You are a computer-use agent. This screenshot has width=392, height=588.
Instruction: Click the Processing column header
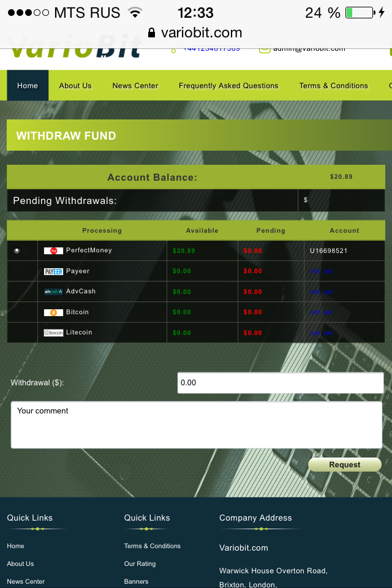pyautogui.click(x=102, y=231)
